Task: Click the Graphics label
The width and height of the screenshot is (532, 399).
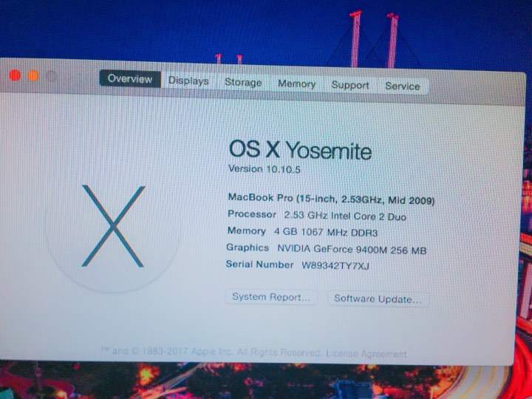Action: [248, 248]
